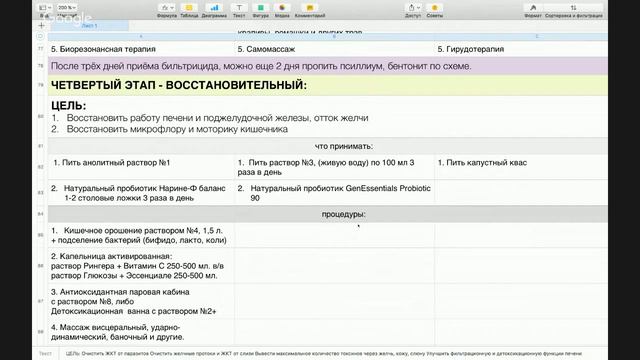640x360 pixels.
Task: Select row header 84
Action: coord(40,214)
